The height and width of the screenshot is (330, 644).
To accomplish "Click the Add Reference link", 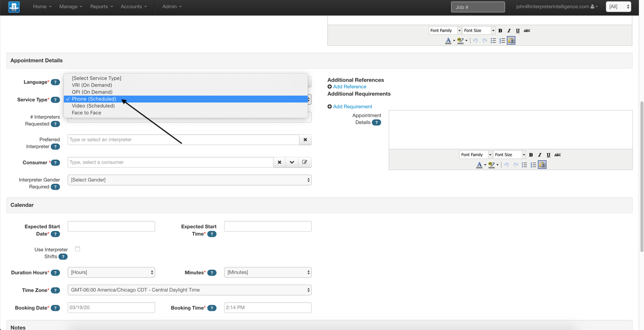I will tap(350, 86).
